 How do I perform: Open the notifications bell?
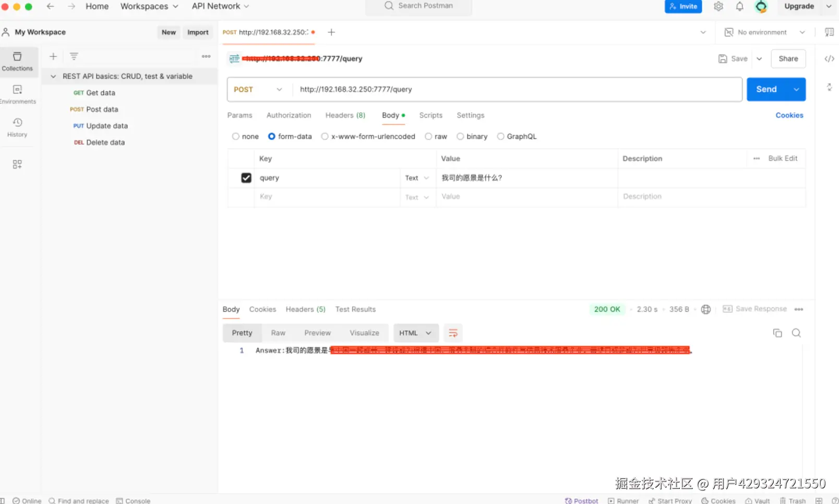pyautogui.click(x=740, y=6)
